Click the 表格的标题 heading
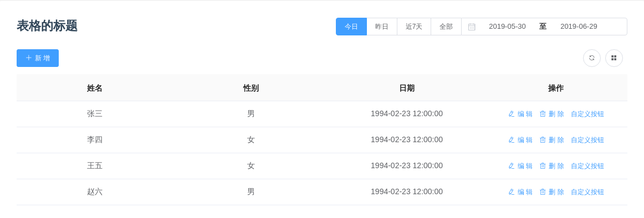644x218 pixels. (47, 26)
